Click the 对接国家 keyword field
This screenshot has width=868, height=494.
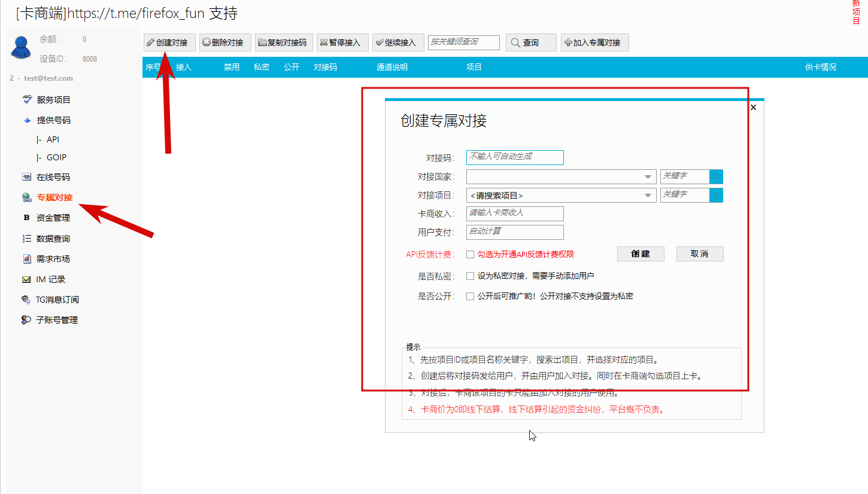(685, 176)
